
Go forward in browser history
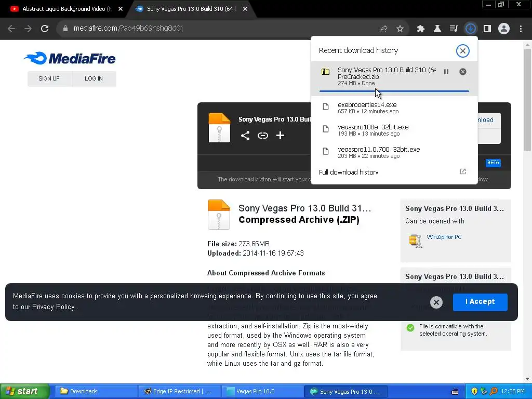(28, 29)
